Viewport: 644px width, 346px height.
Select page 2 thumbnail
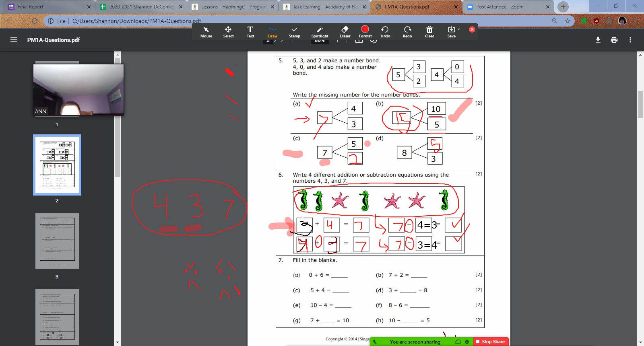tap(57, 165)
